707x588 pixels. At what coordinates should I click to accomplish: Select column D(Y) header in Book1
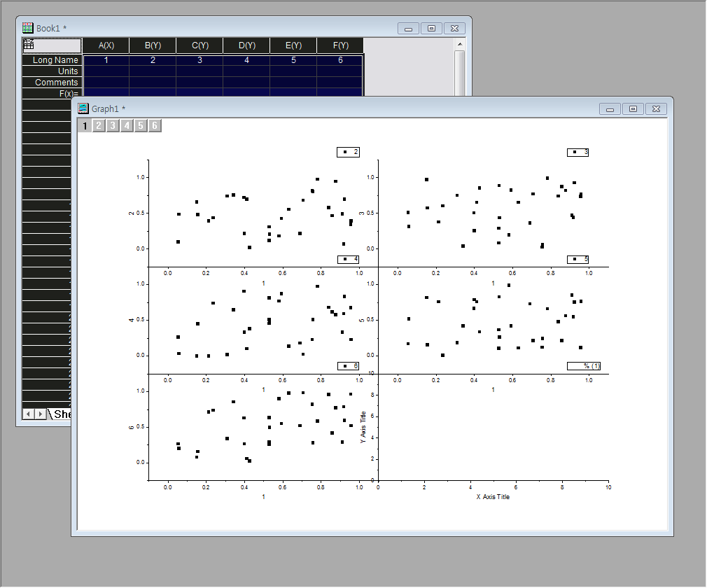click(x=246, y=45)
